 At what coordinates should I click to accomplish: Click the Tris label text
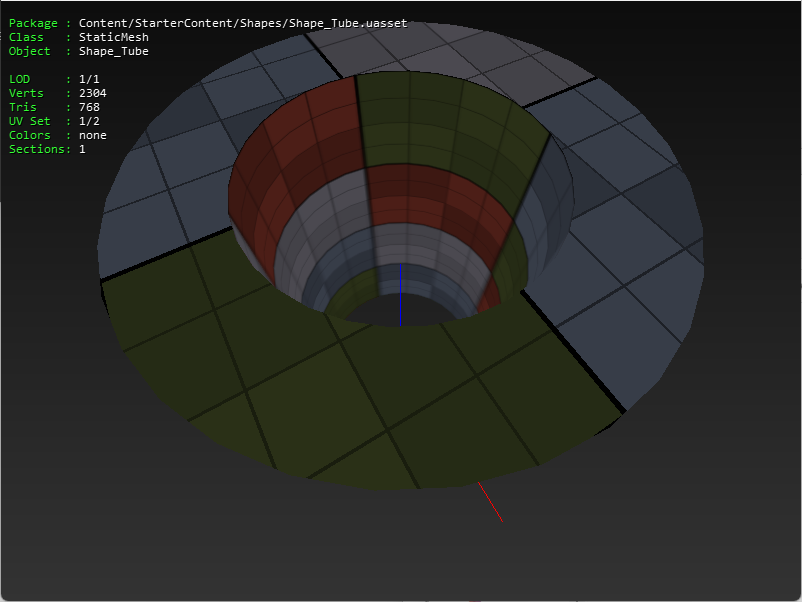point(23,107)
